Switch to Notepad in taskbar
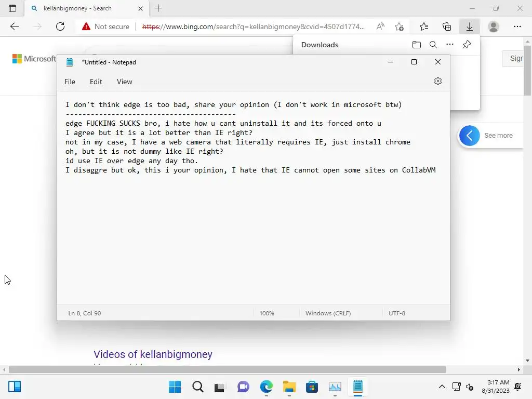Viewport: 532px width, 399px height. 358,387
